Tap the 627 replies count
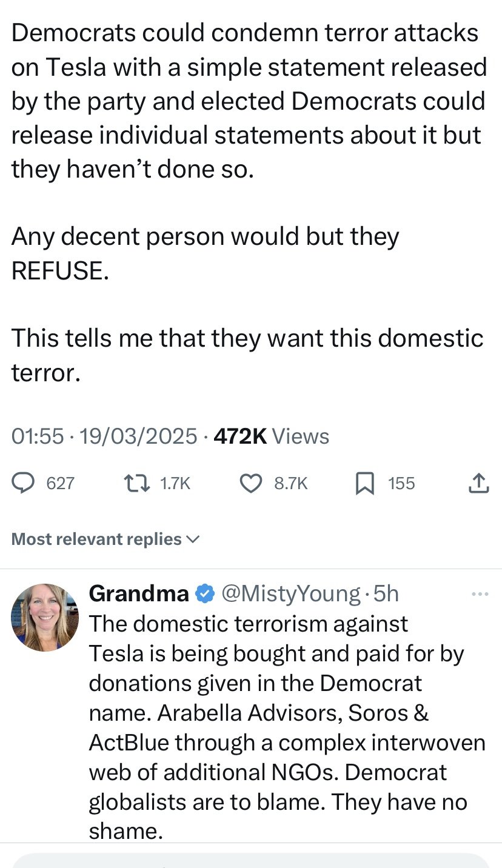Screen dimensions: 502x868 click(61, 483)
